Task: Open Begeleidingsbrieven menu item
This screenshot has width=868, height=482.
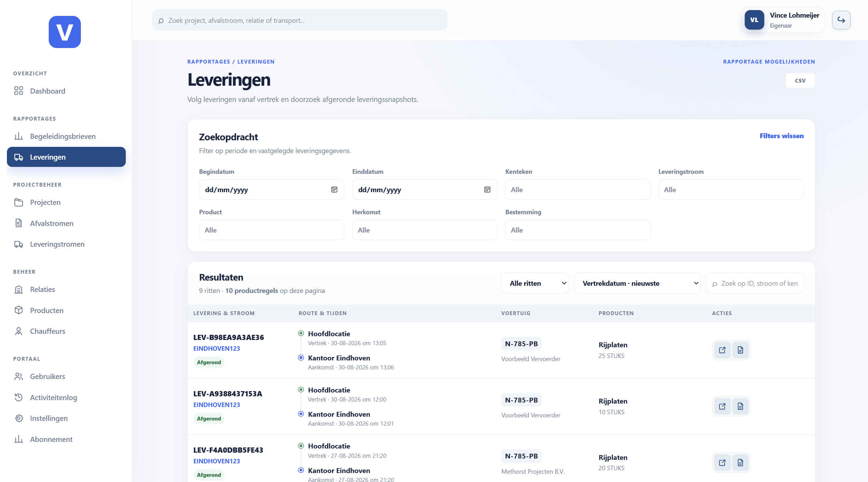Action: (66, 136)
